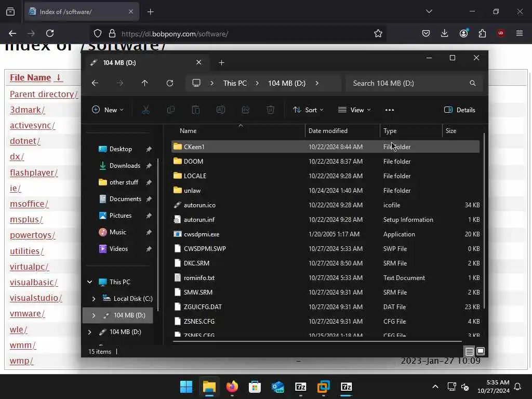Expand Local Disk (C:) in tree
This screenshot has height=399, width=532.
(94, 299)
